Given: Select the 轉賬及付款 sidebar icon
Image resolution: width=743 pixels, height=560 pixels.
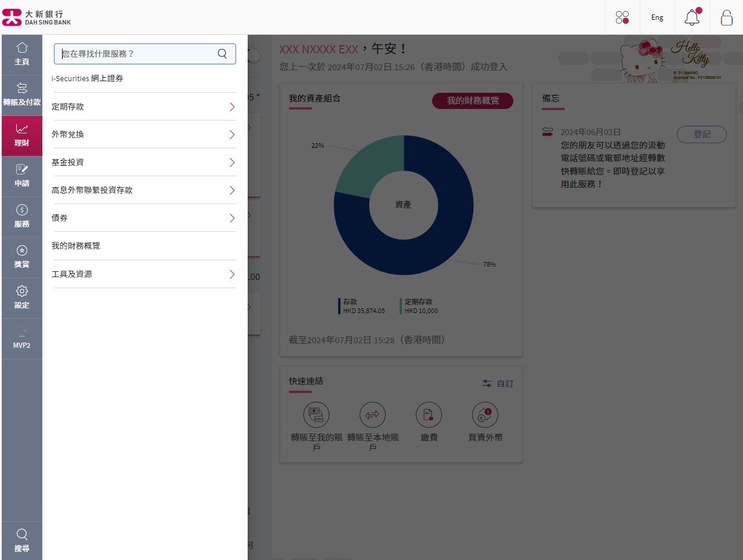Looking at the screenshot, I should click(x=21, y=94).
